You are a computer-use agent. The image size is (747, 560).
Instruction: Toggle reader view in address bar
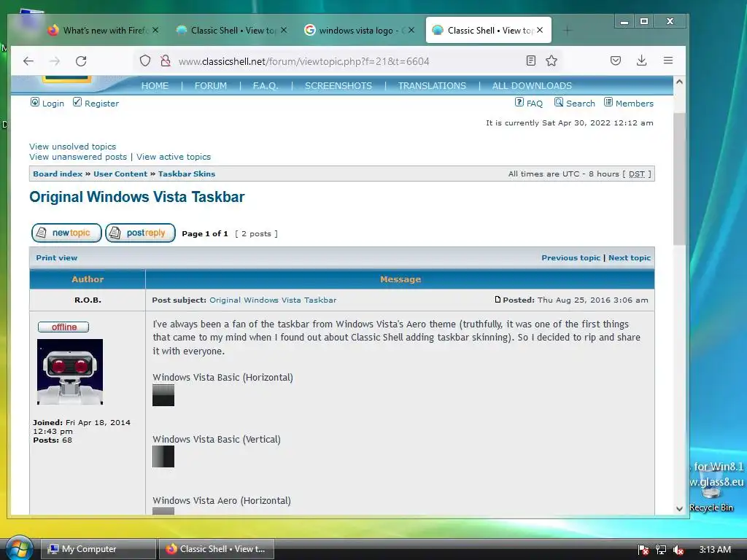pos(531,61)
